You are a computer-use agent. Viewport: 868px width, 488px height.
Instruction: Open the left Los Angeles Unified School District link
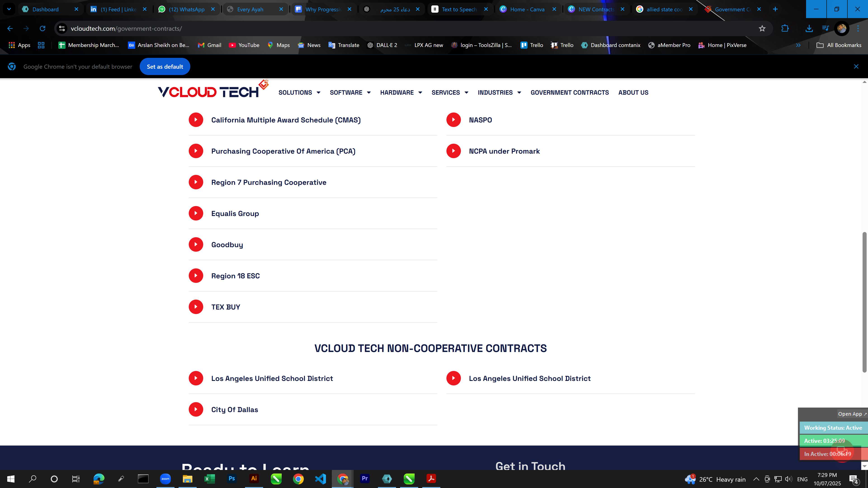(x=272, y=379)
